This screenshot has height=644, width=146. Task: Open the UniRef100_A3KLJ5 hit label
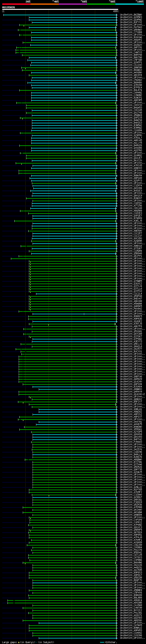point(131,221)
